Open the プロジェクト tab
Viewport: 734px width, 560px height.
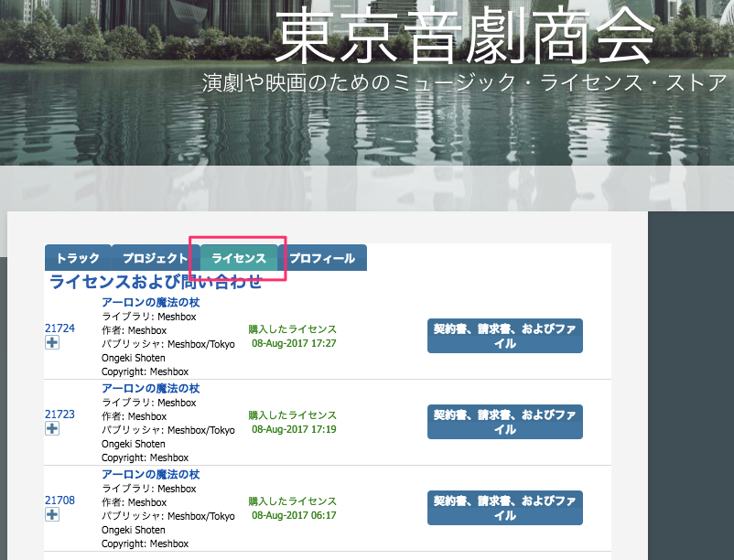tap(155, 258)
